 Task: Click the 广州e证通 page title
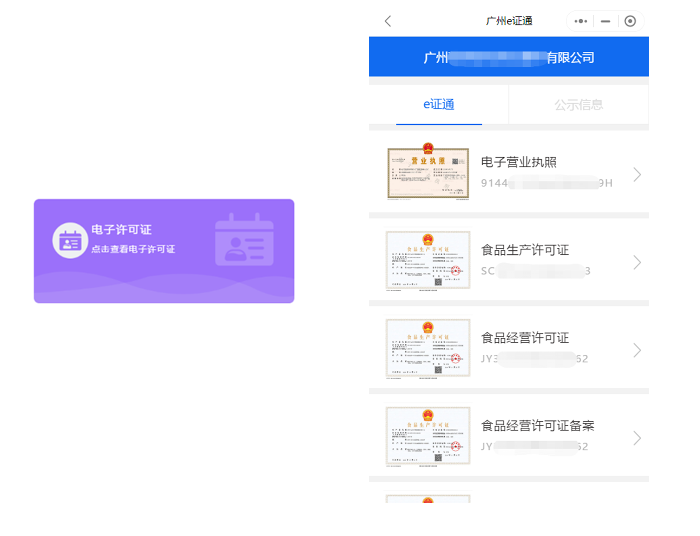(x=508, y=21)
